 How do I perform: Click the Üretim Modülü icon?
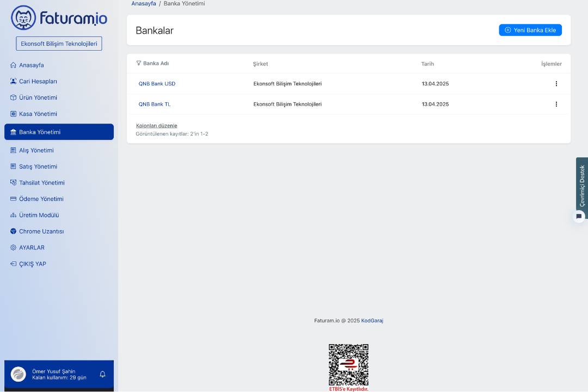tap(13, 215)
